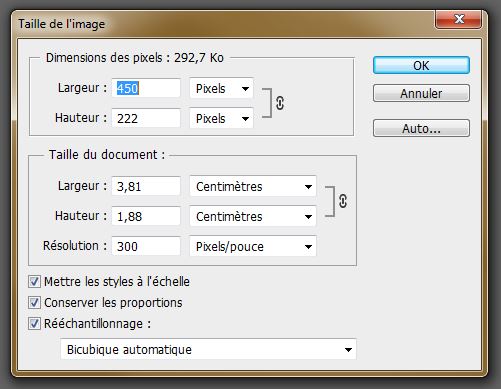Click the Annuler button
This screenshot has height=389, width=501.
tap(421, 93)
